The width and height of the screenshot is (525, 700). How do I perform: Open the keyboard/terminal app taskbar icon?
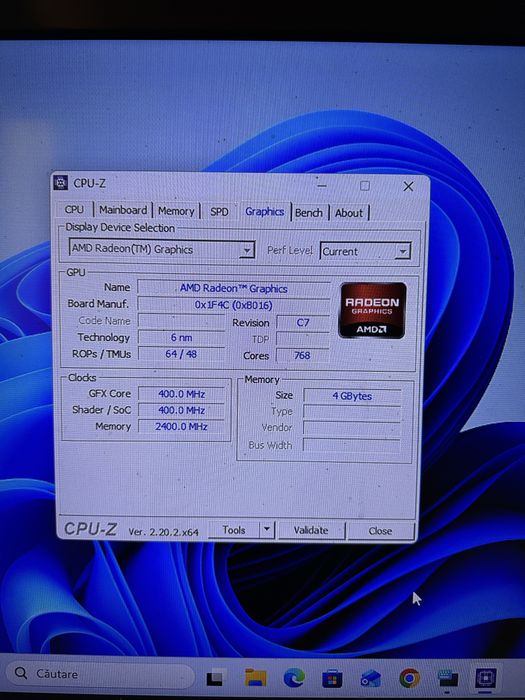click(x=448, y=679)
